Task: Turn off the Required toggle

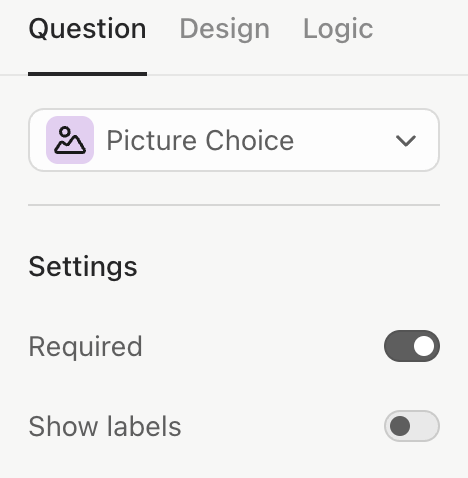Action: [x=412, y=346]
